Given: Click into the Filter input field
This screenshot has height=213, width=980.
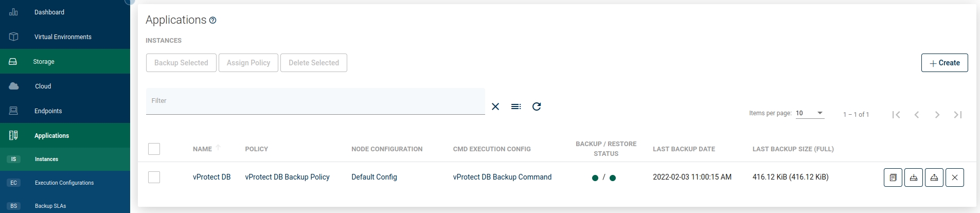Looking at the screenshot, I should [x=315, y=101].
